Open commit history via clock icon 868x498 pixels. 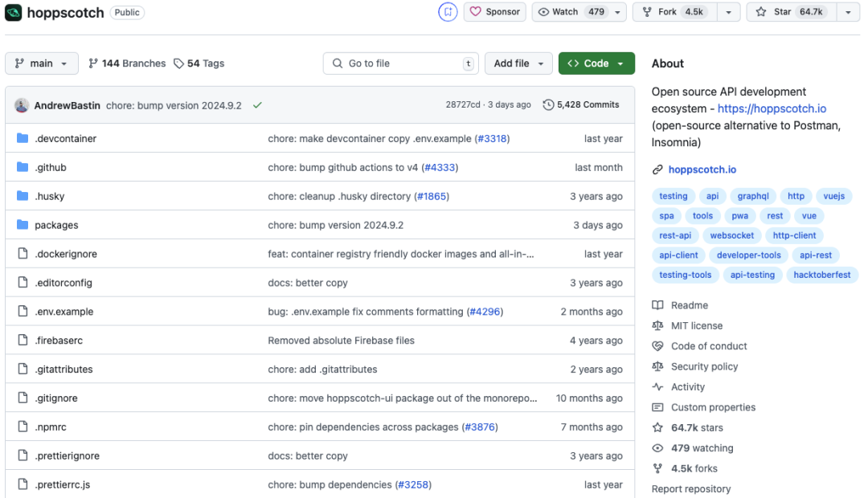coord(549,105)
